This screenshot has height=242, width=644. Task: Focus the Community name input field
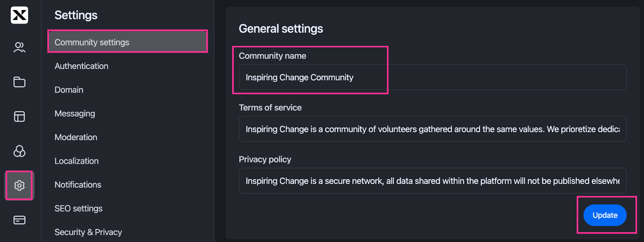pos(432,77)
